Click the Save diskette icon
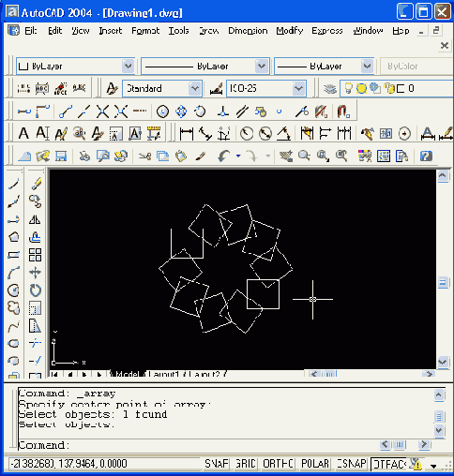 61,156
